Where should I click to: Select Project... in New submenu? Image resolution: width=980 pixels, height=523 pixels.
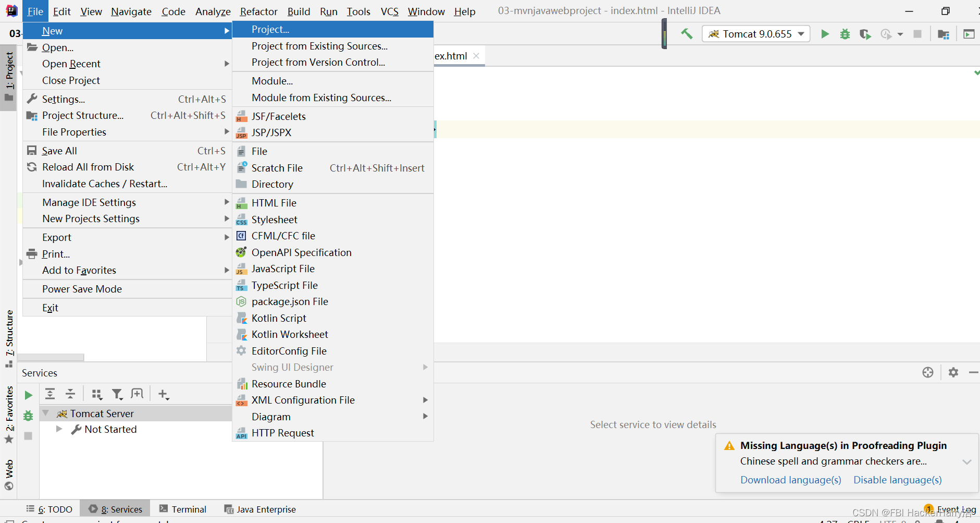pyautogui.click(x=333, y=29)
